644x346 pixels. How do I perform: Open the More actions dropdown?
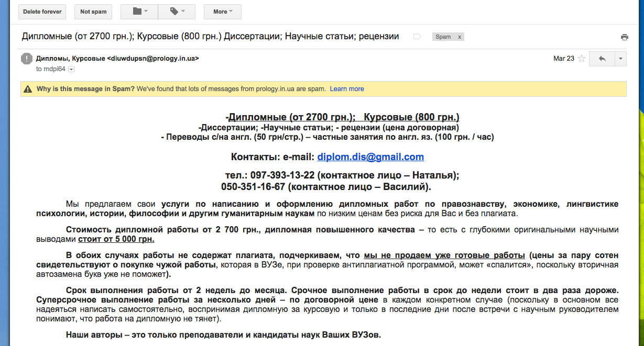click(x=222, y=12)
